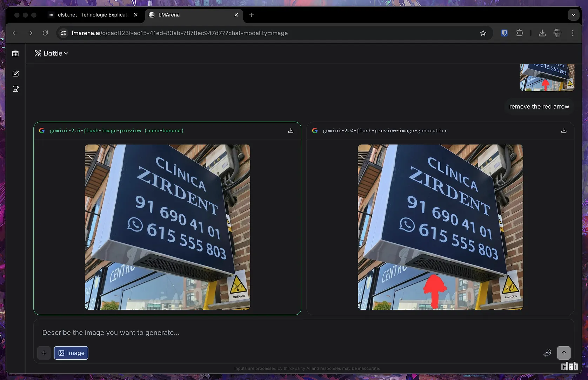The image size is (588, 380).
Task: Click the submit arrow button
Action: click(x=563, y=353)
